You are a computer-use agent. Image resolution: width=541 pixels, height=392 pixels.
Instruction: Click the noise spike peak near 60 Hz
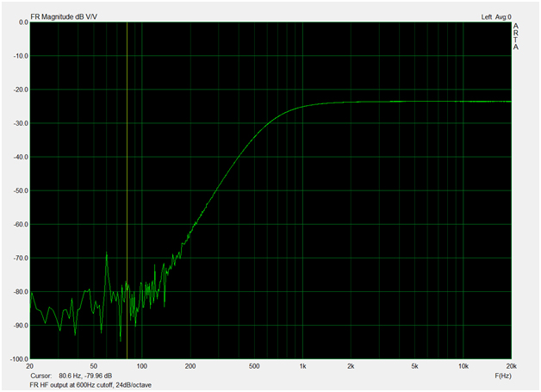pos(107,253)
